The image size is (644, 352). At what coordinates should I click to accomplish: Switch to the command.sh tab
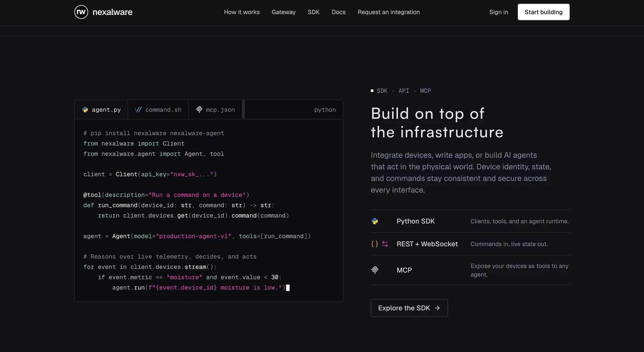click(158, 110)
